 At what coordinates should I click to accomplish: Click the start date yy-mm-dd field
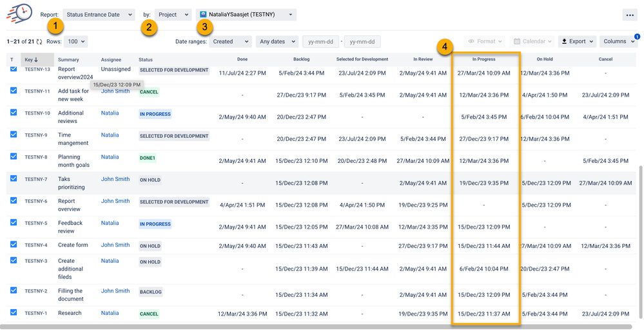coord(321,42)
